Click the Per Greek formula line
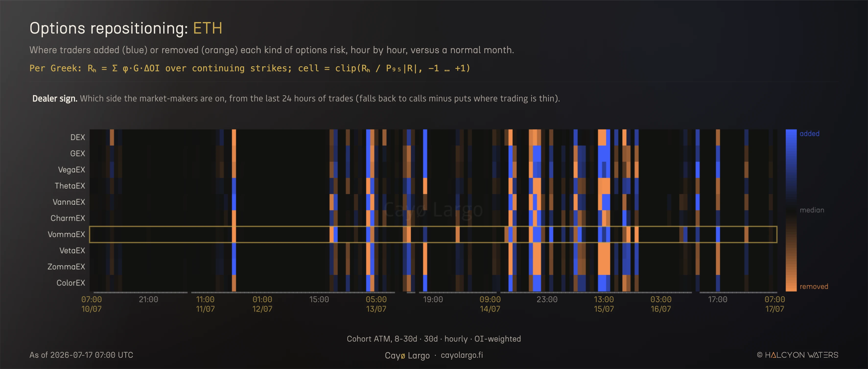This screenshot has width=868, height=369. 250,68
